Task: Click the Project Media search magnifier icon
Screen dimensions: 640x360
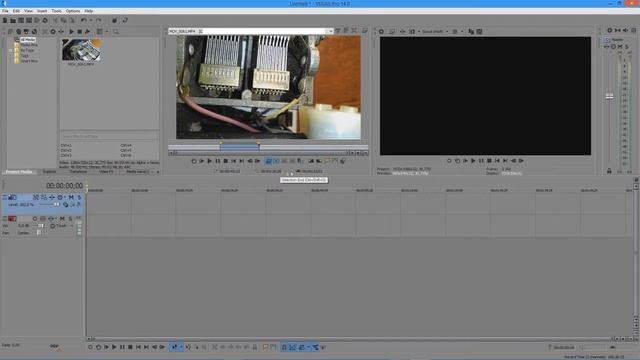Action: (x=116, y=31)
